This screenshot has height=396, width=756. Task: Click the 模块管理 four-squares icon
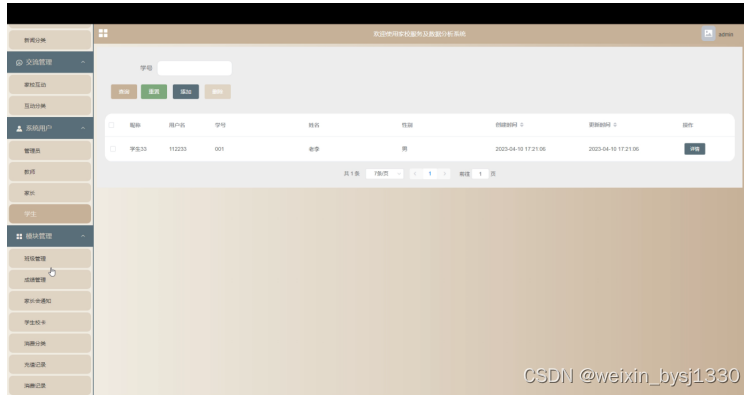(19, 236)
